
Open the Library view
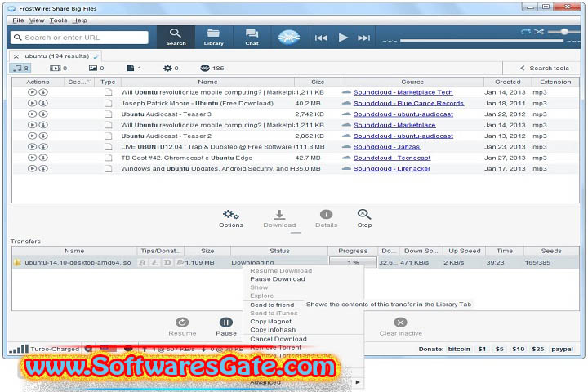click(x=213, y=37)
